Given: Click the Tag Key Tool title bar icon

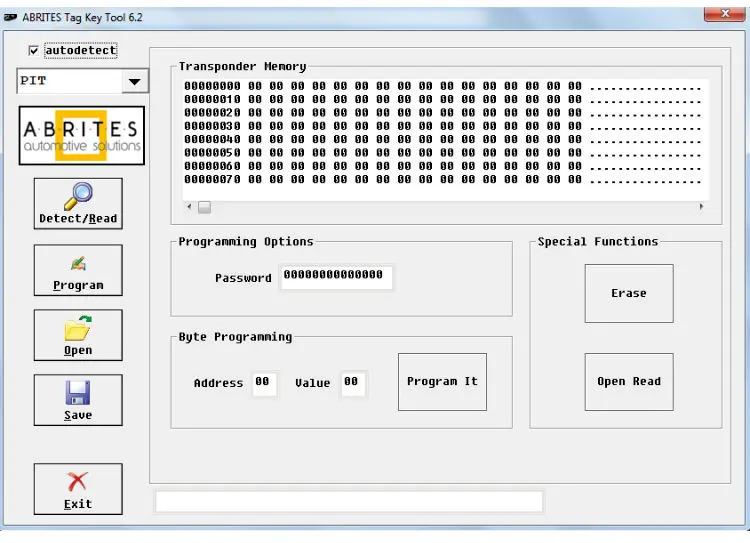Looking at the screenshot, I should coord(11,18).
